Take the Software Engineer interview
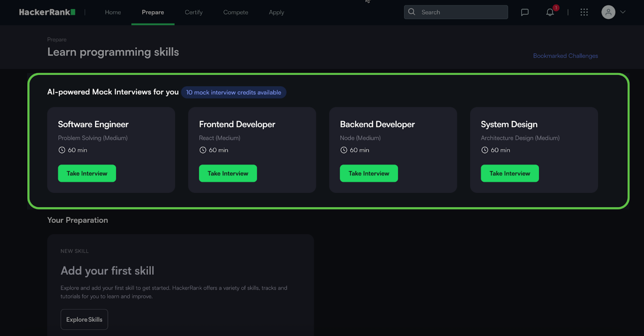Screen dimensions: 644x336 click(x=87, y=173)
